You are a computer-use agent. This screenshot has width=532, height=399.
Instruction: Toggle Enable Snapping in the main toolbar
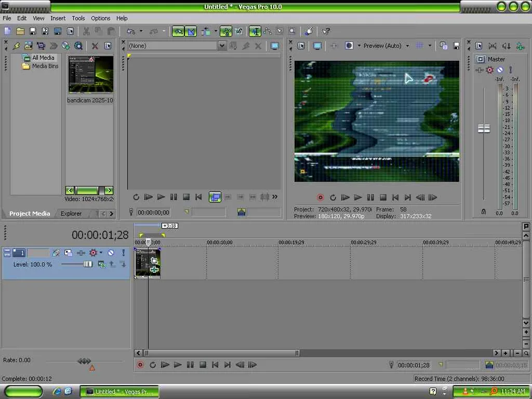coord(178,32)
